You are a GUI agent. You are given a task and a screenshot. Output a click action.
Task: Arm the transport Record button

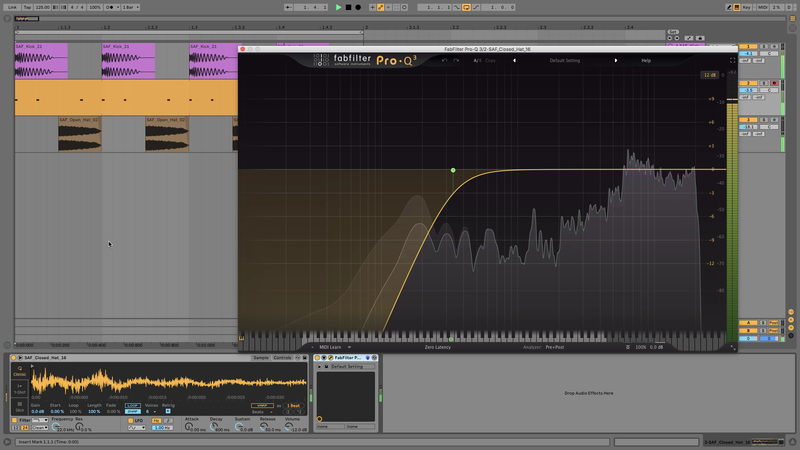358,7
